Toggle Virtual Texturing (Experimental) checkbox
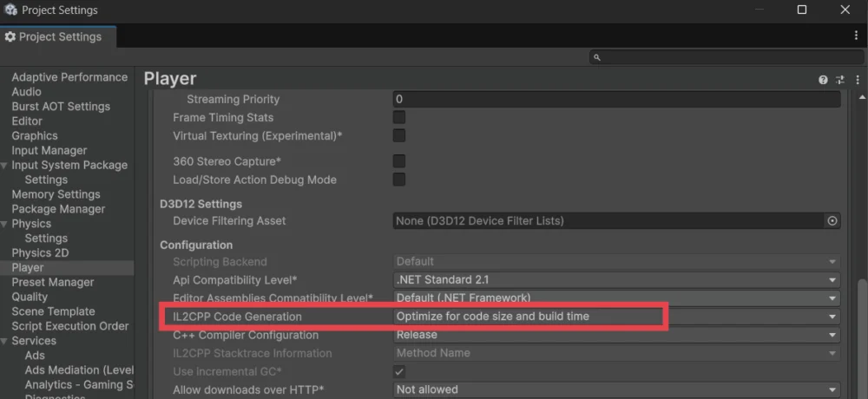The height and width of the screenshot is (399, 868). coord(399,135)
